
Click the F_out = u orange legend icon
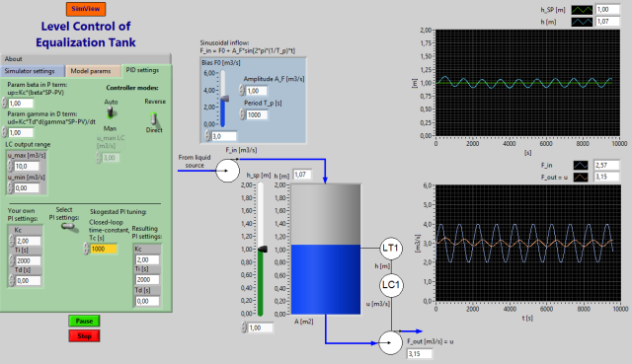click(x=581, y=177)
